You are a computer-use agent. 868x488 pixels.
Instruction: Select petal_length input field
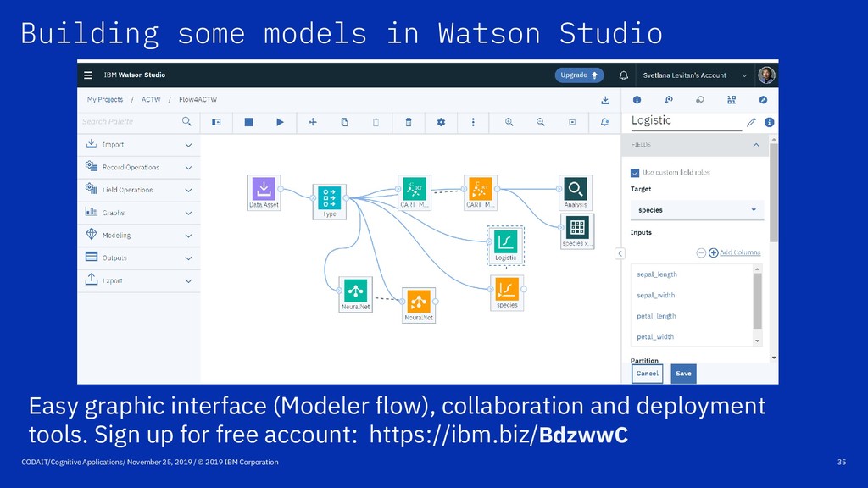[656, 316]
